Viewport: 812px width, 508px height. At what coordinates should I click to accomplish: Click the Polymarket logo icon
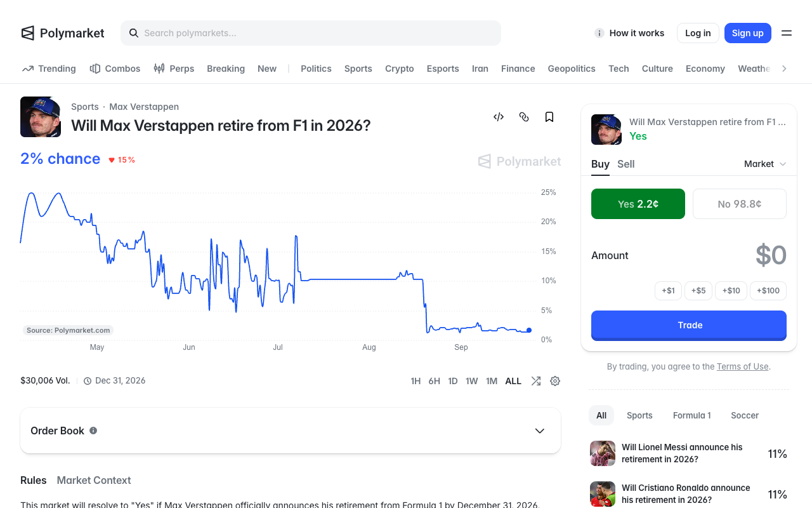[27, 33]
